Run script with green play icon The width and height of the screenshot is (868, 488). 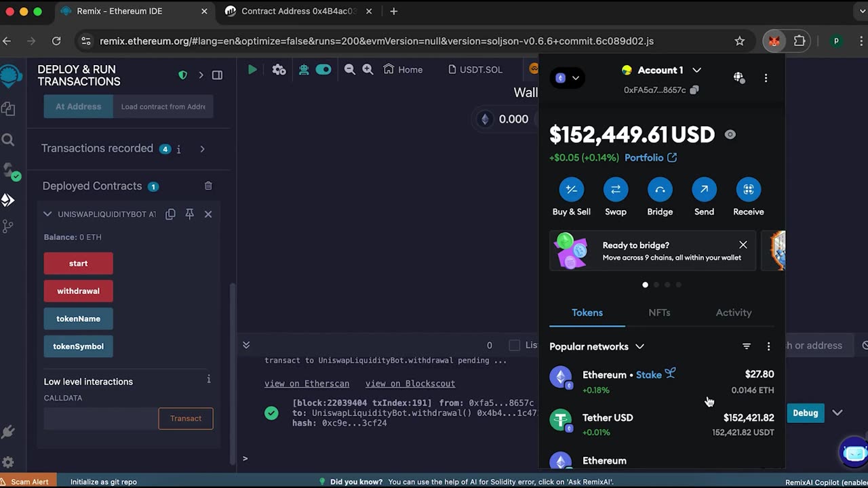(x=252, y=69)
